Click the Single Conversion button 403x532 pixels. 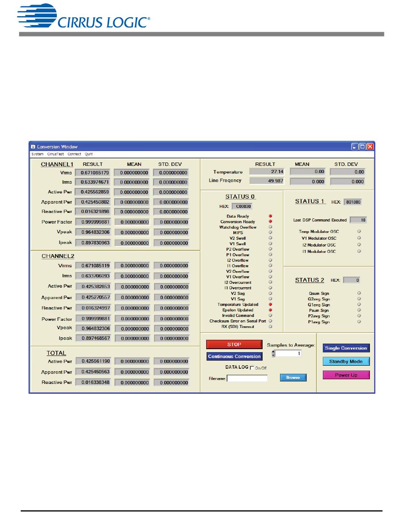[x=346, y=348]
